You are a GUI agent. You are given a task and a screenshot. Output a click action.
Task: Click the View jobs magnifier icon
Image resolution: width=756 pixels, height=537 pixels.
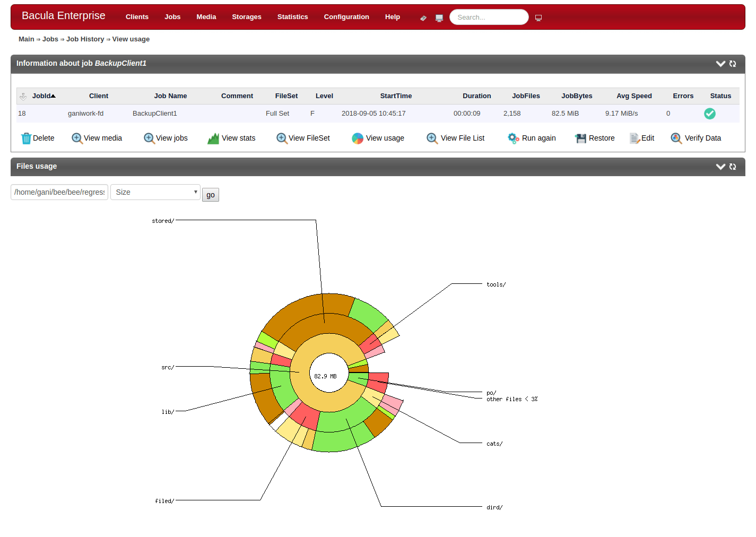click(149, 138)
